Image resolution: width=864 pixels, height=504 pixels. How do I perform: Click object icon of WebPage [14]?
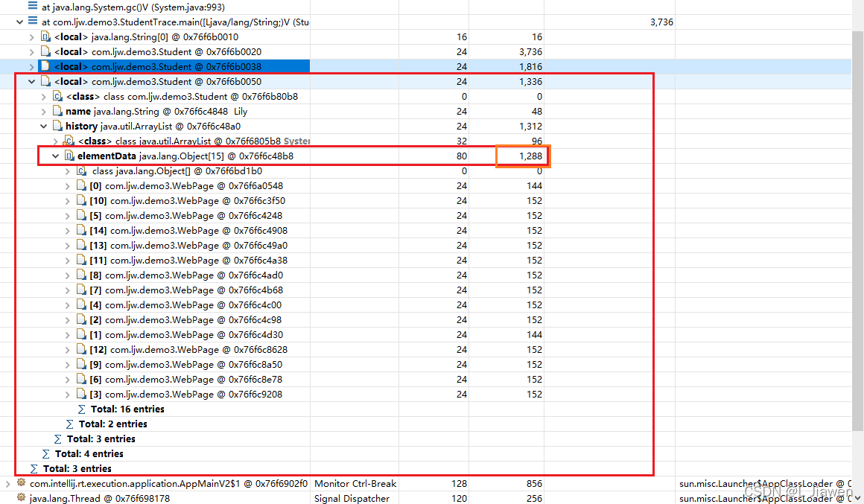pos(81,230)
